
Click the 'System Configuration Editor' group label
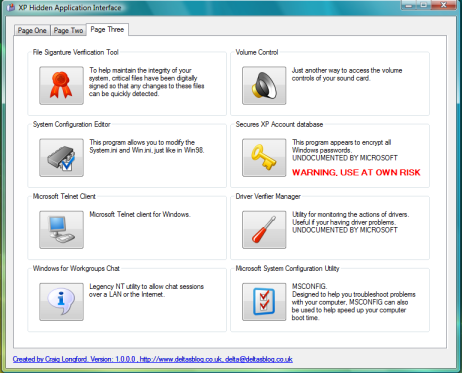(71, 124)
